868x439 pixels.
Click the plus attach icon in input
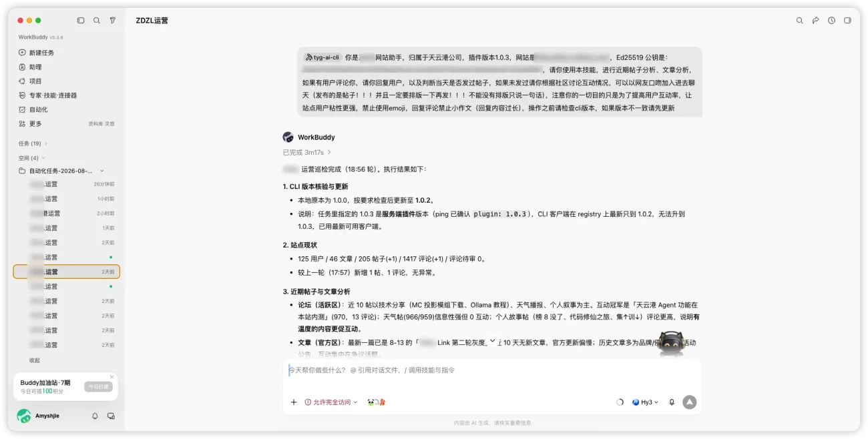coord(294,402)
